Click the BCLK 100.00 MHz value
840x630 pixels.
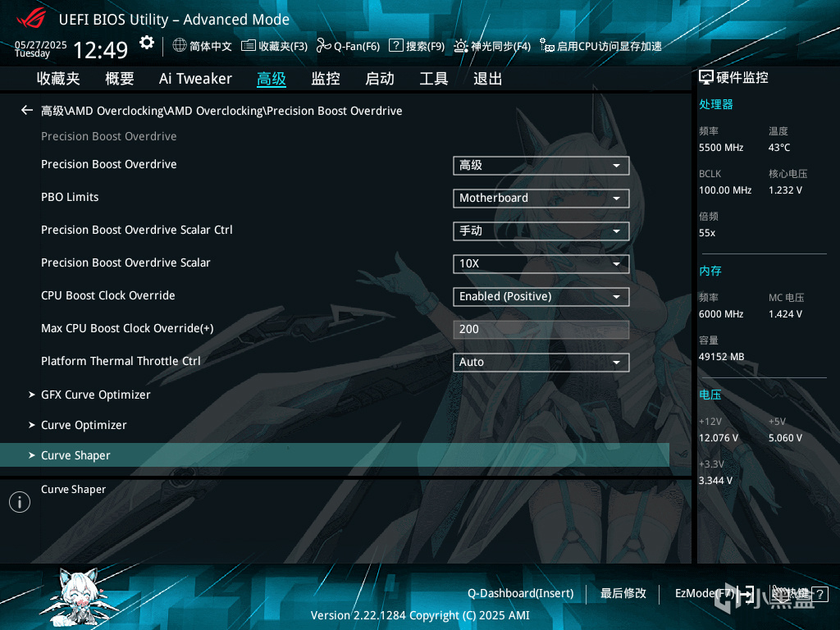(x=725, y=190)
